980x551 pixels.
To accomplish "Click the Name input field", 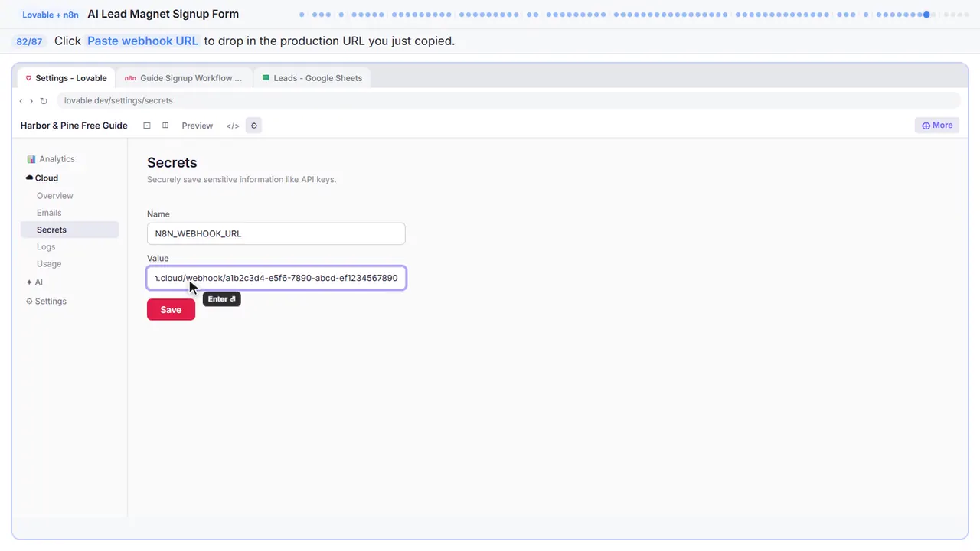I will pos(276,233).
